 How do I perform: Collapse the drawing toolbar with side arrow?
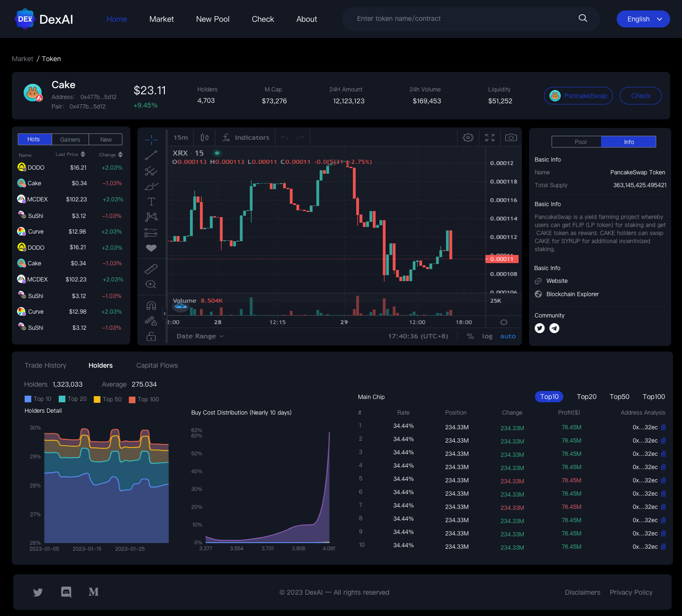tap(165, 313)
